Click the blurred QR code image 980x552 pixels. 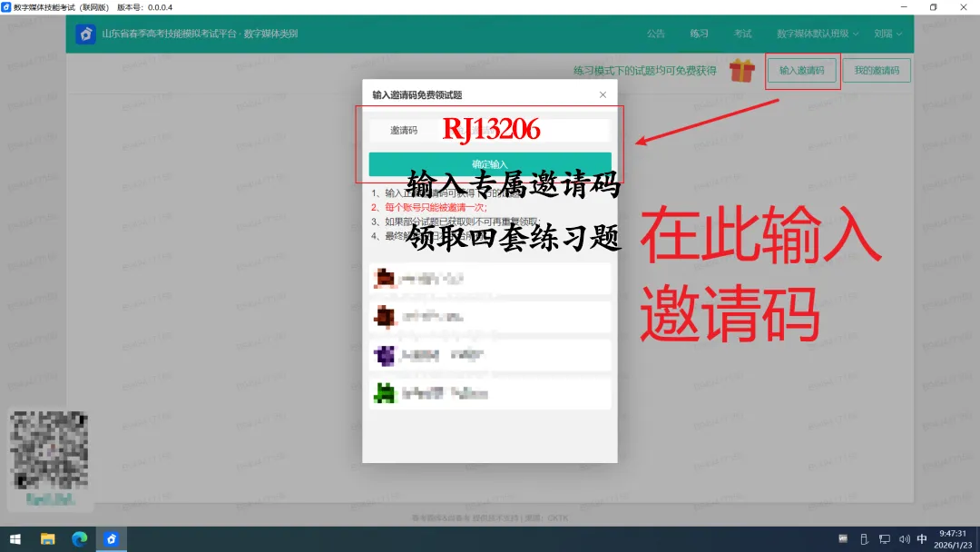(49, 450)
